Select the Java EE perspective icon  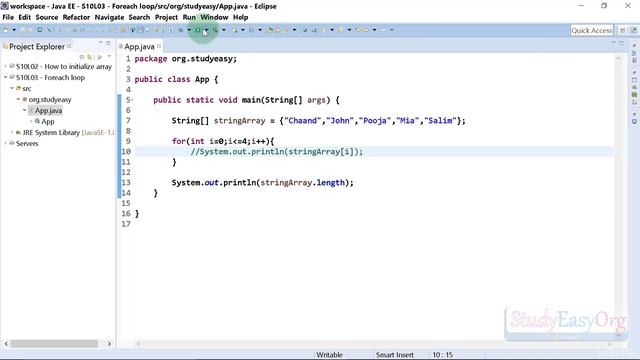[633, 30]
